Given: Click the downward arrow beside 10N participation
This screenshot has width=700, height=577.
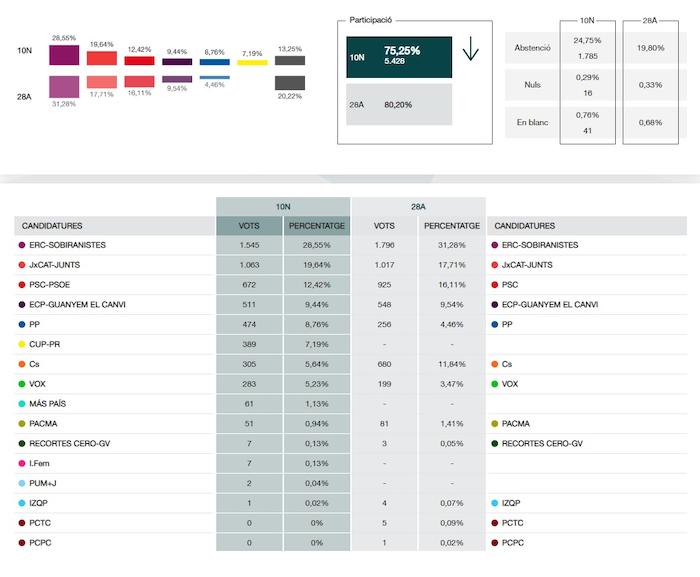Looking at the screenshot, I should tap(471, 49).
